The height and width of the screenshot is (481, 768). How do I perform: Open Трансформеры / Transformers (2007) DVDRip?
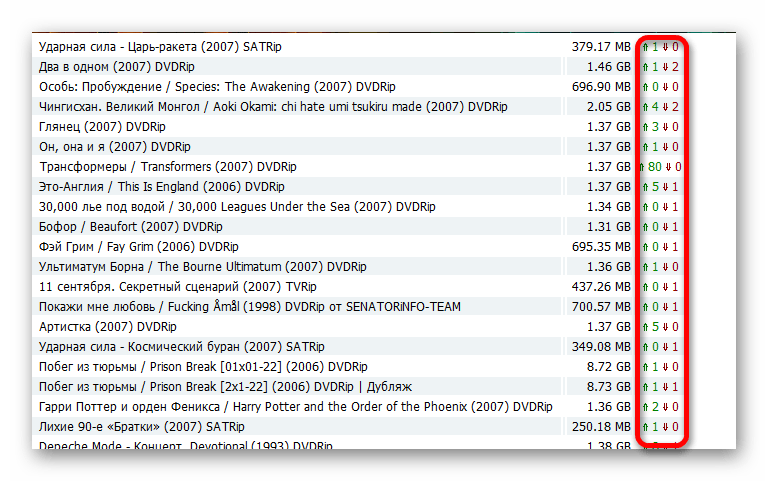tap(168, 167)
